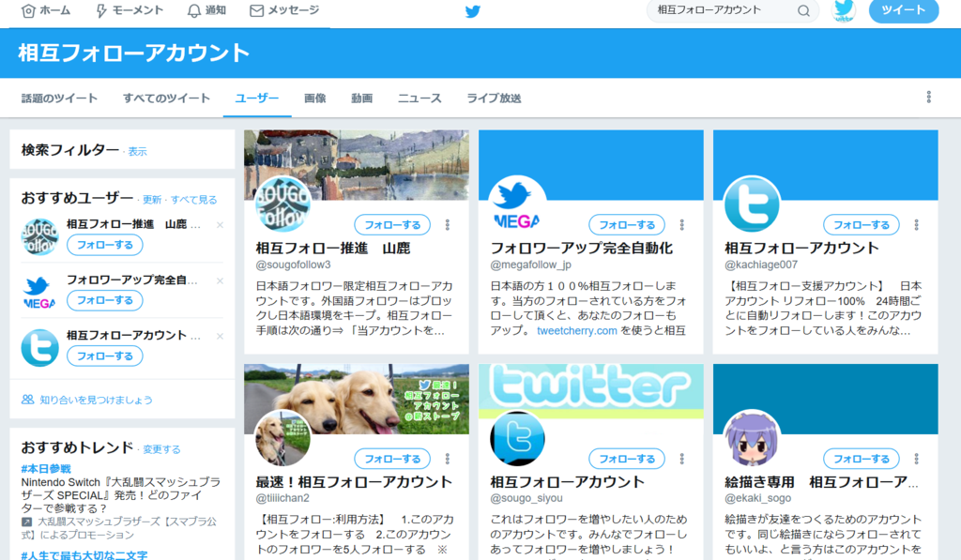This screenshot has height=560, width=961.
Task: Switch to すべてのツイート tab
Action: [166, 98]
